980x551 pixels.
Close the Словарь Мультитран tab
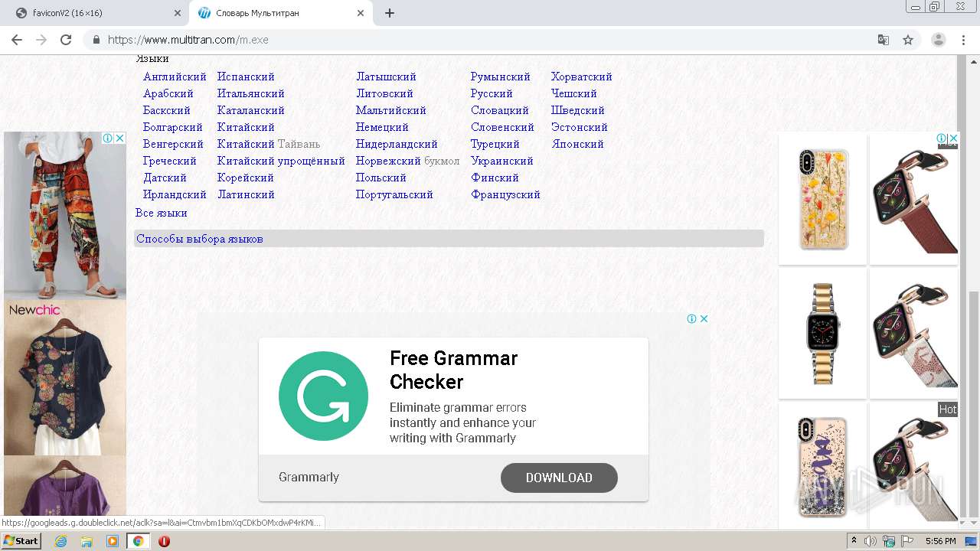pos(361,13)
